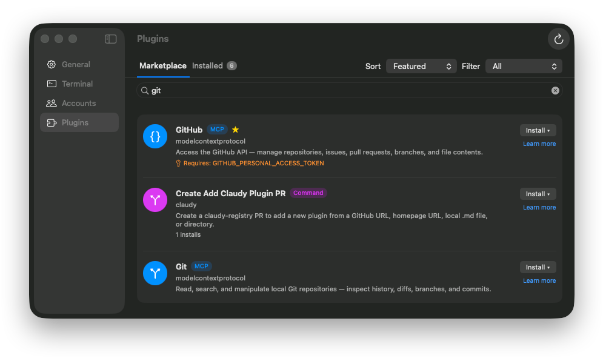Open Learn more for Create Add Claudy Plugin PR

(x=539, y=208)
